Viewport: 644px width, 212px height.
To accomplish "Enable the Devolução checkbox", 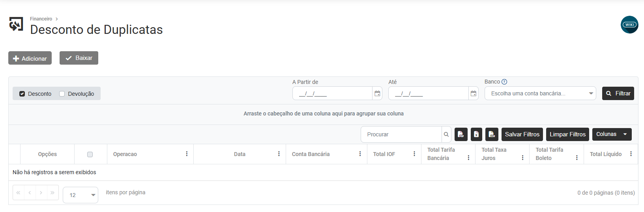I will tap(62, 94).
